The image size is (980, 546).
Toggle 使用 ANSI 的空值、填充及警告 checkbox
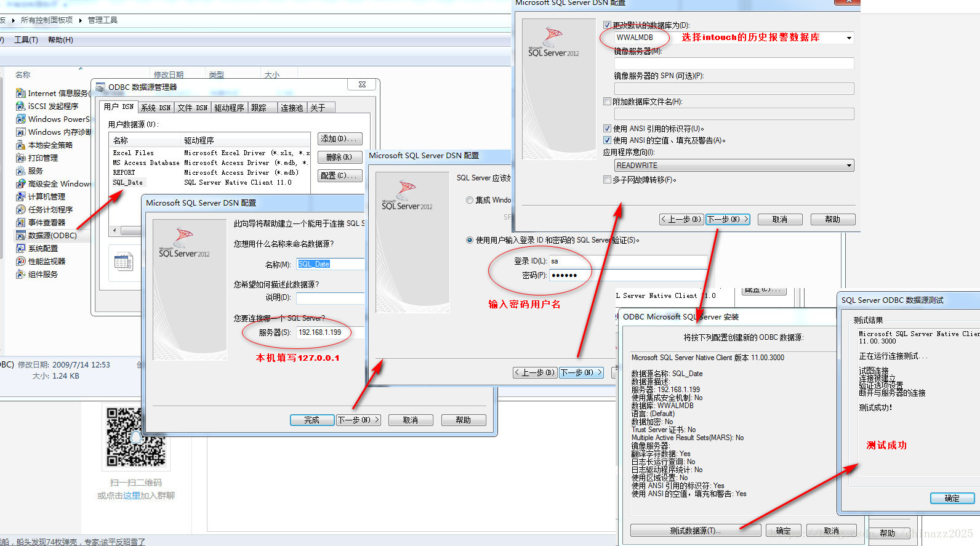[607, 140]
